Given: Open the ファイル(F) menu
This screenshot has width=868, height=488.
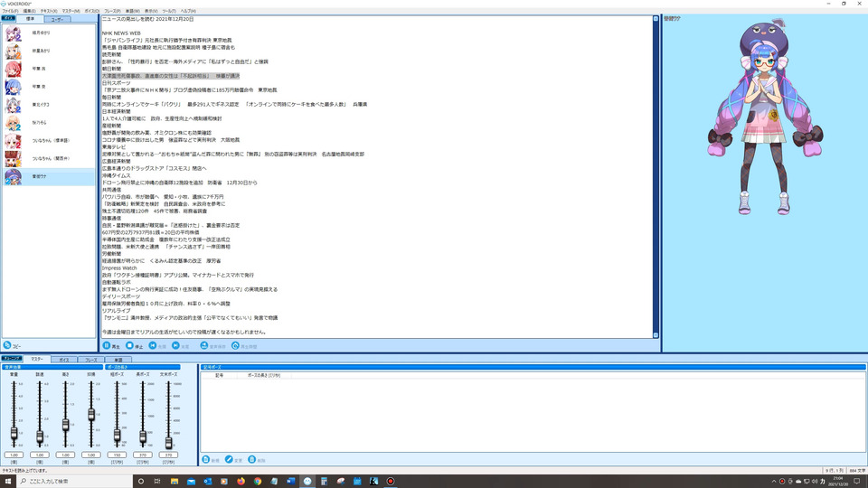Looking at the screenshot, I should click(10, 11).
